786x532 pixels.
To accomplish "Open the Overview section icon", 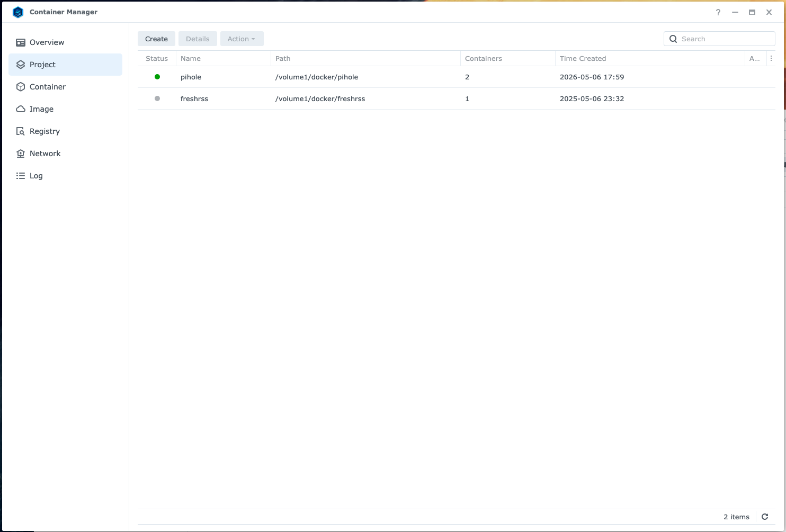I will coord(21,42).
